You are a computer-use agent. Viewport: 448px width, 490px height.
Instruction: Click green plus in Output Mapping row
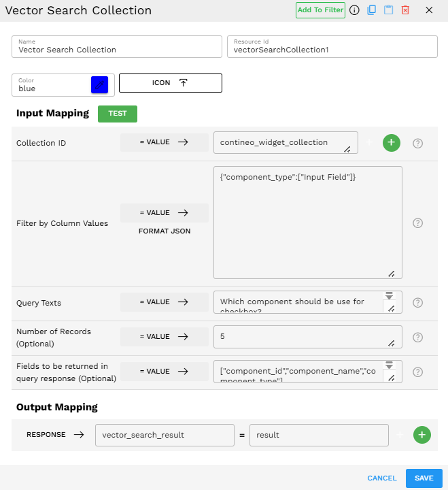tap(421, 435)
